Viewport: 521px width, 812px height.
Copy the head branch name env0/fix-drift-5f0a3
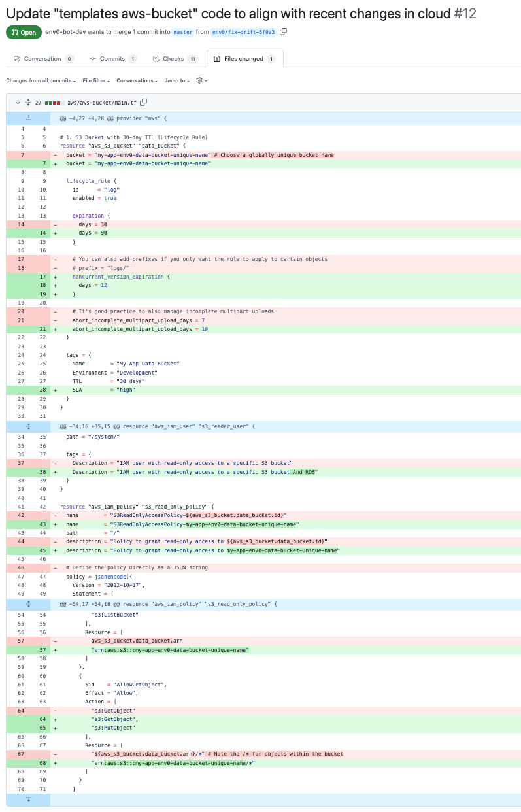click(284, 32)
